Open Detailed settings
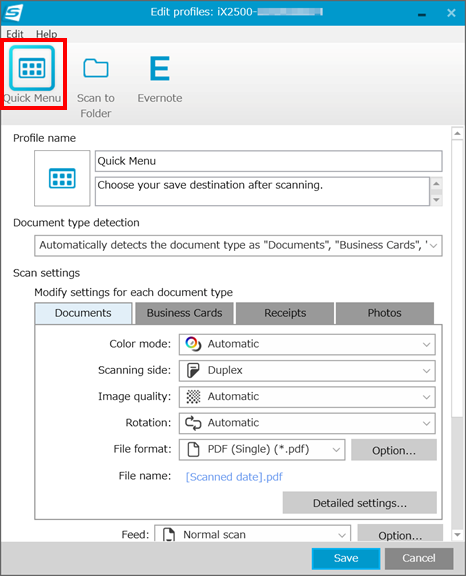 point(360,503)
